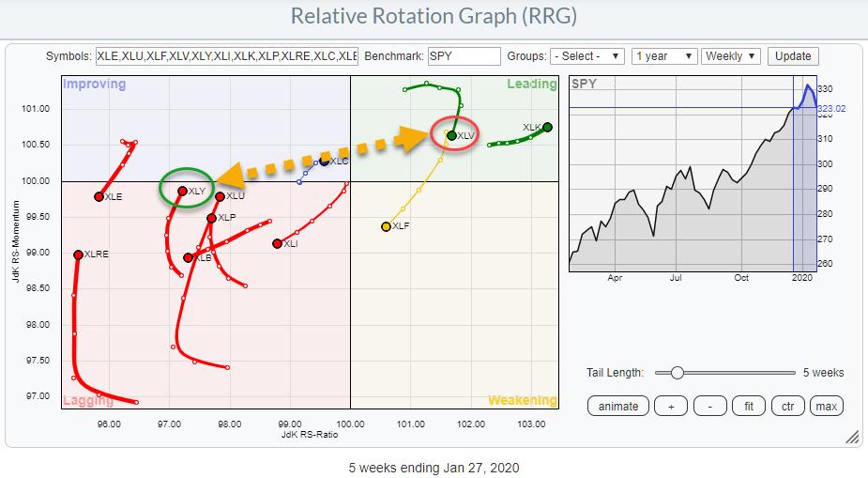Expand the 1 year period dropdown
The width and height of the screenshot is (868, 478).
pos(664,56)
